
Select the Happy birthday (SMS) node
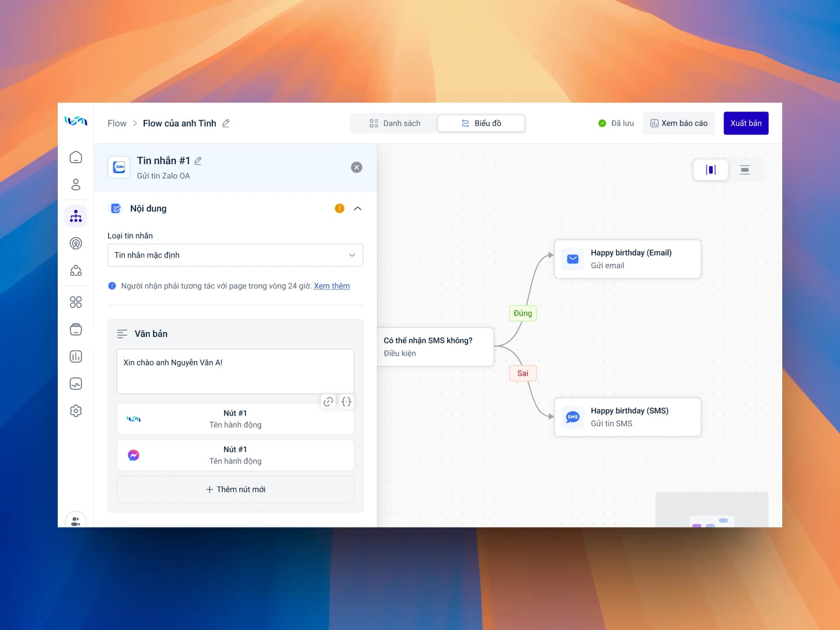[x=627, y=417]
